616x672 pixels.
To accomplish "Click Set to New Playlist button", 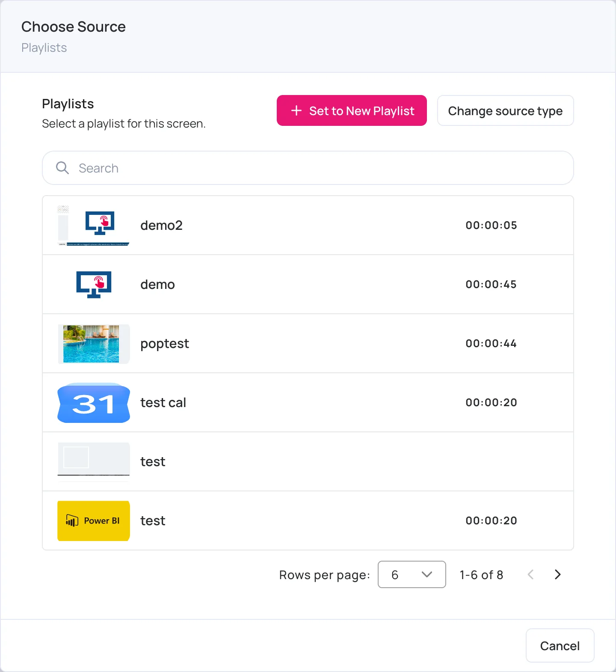I will click(x=352, y=110).
